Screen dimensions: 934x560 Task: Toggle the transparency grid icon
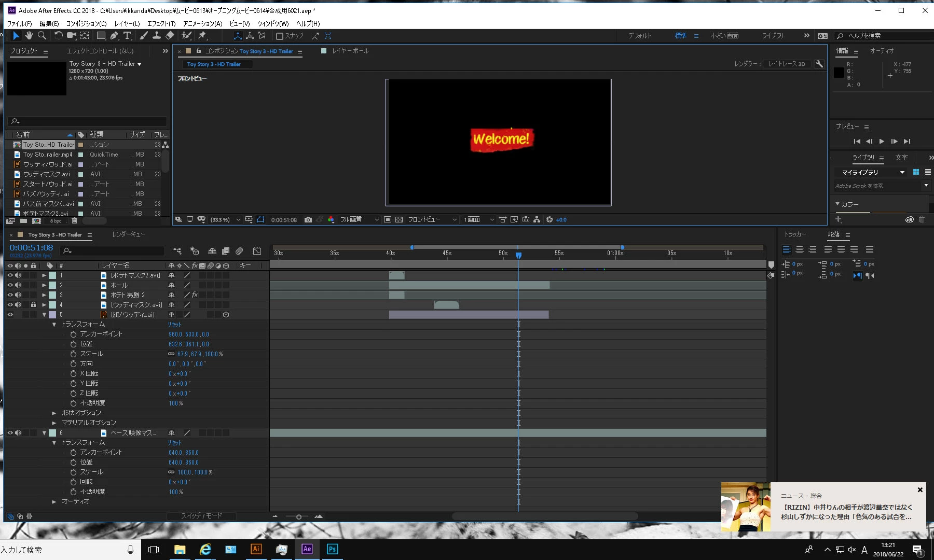(x=399, y=220)
